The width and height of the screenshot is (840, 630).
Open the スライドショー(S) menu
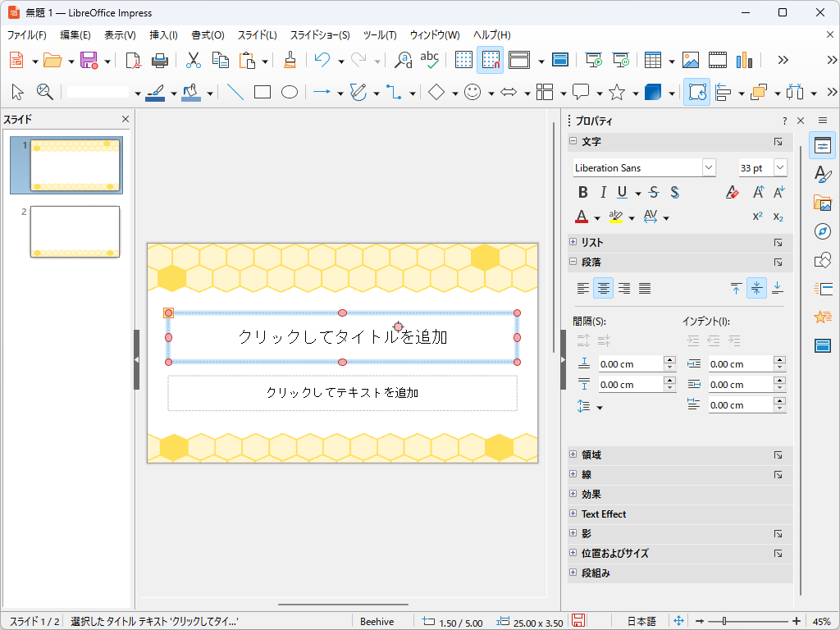[x=320, y=35]
